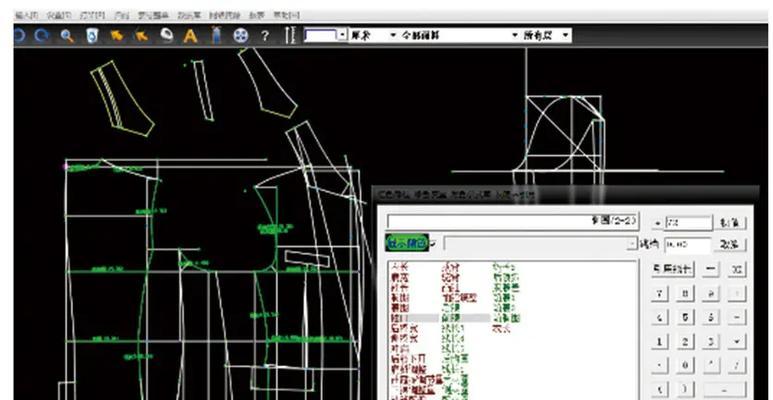Screen dimensions: 773x400
Task: Click keypad digit 0
Action: click(685, 365)
